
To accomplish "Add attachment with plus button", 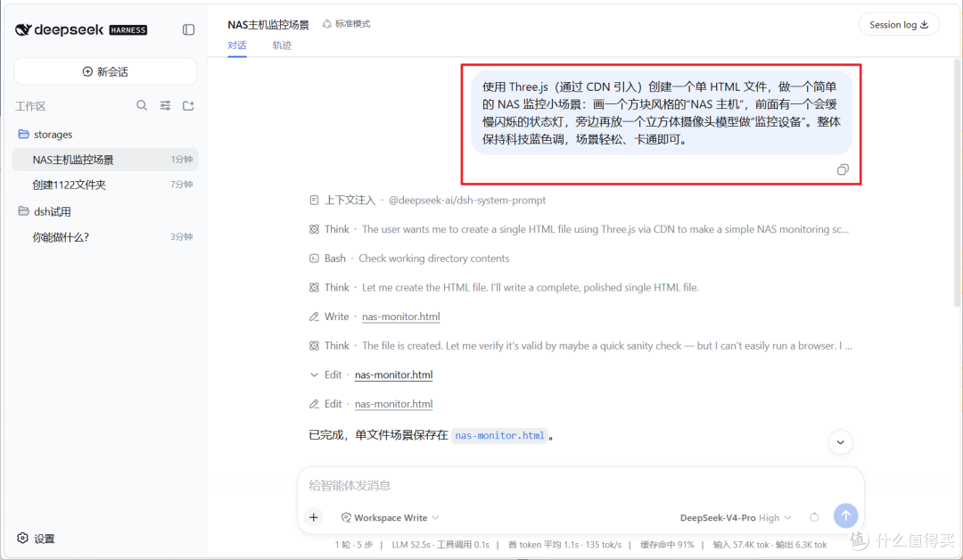I will coord(313,517).
